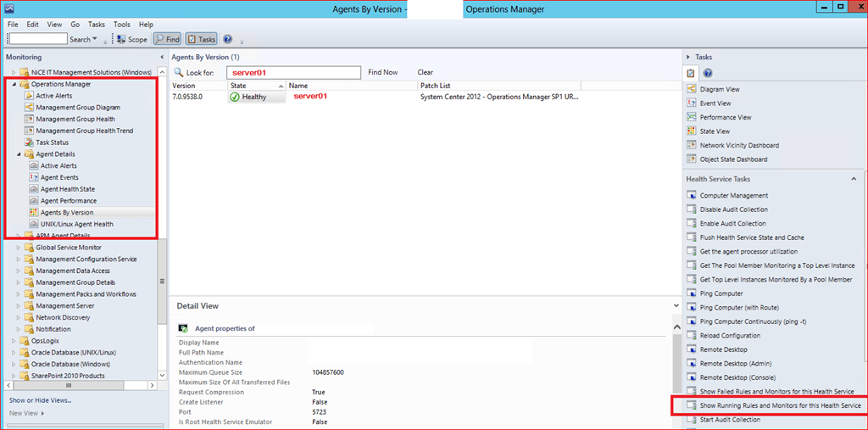This screenshot has width=868, height=430.
Task: Open Task Status view icon
Action: 30,142
